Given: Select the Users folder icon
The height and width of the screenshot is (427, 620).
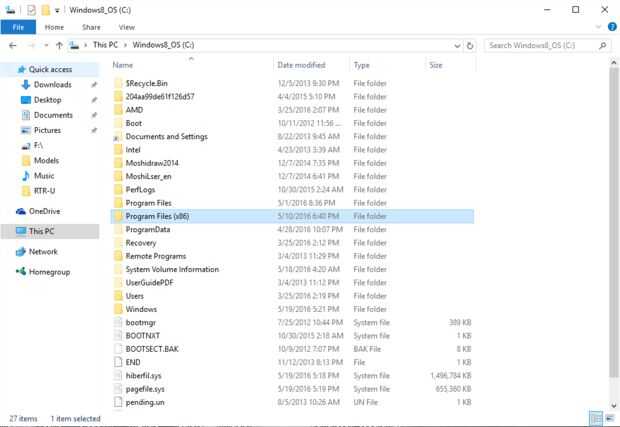Looking at the screenshot, I should pos(118,296).
